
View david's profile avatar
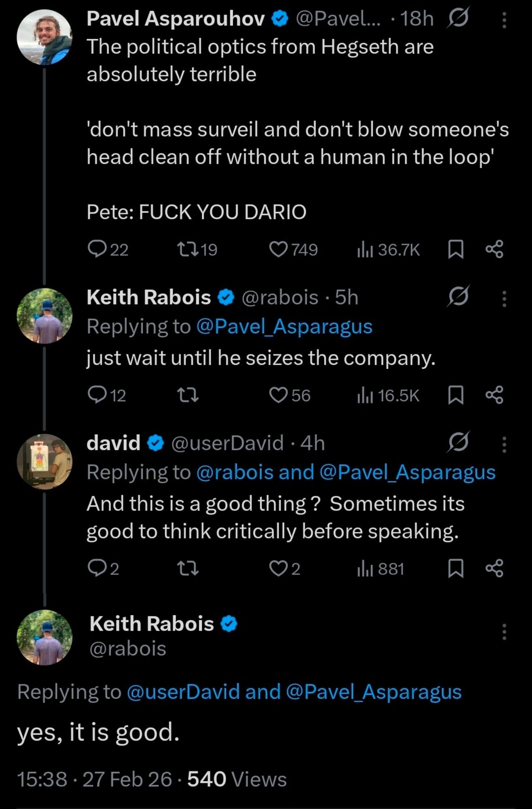[44, 461]
